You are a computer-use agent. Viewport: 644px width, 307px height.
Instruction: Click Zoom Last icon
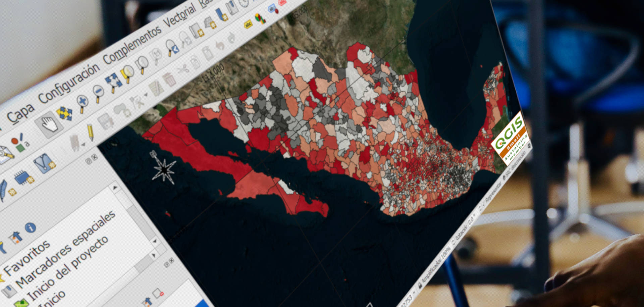pyautogui.click(x=172, y=48)
